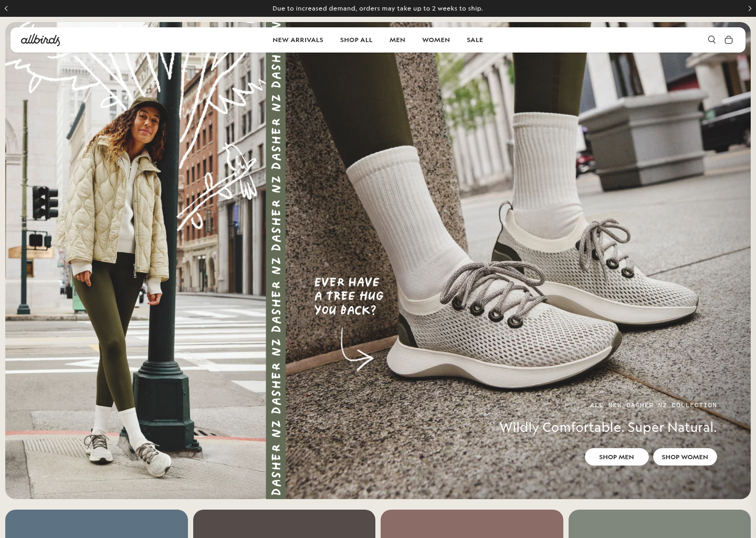This screenshot has height=538, width=756.
Task: Open the Women navigation menu
Action: coord(436,40)
